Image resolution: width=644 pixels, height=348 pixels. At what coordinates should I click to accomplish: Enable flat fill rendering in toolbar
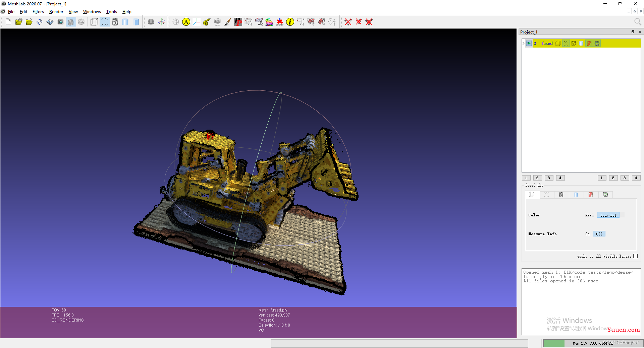125,22
